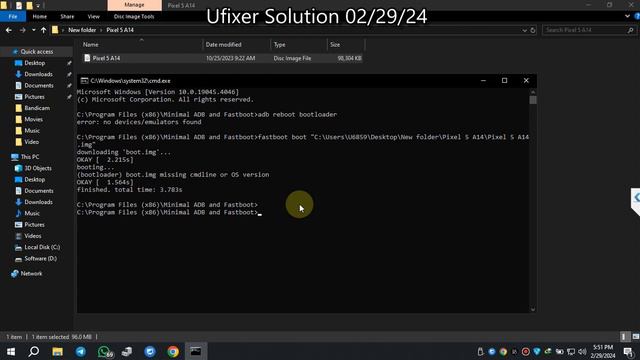Open Documents under This PC
This screenshot has width=640, height=360.
39,191
